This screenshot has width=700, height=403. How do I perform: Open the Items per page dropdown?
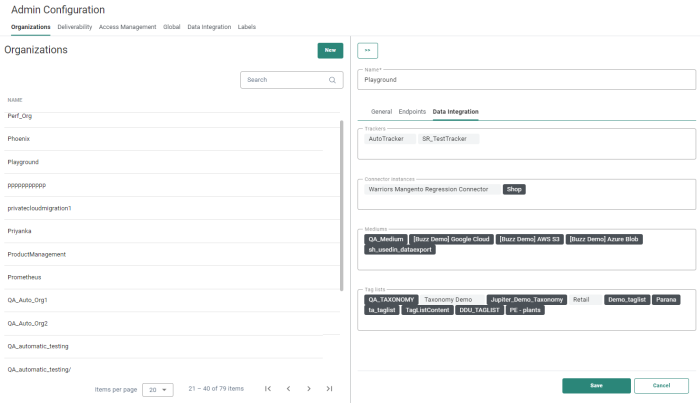coord(158,389)
